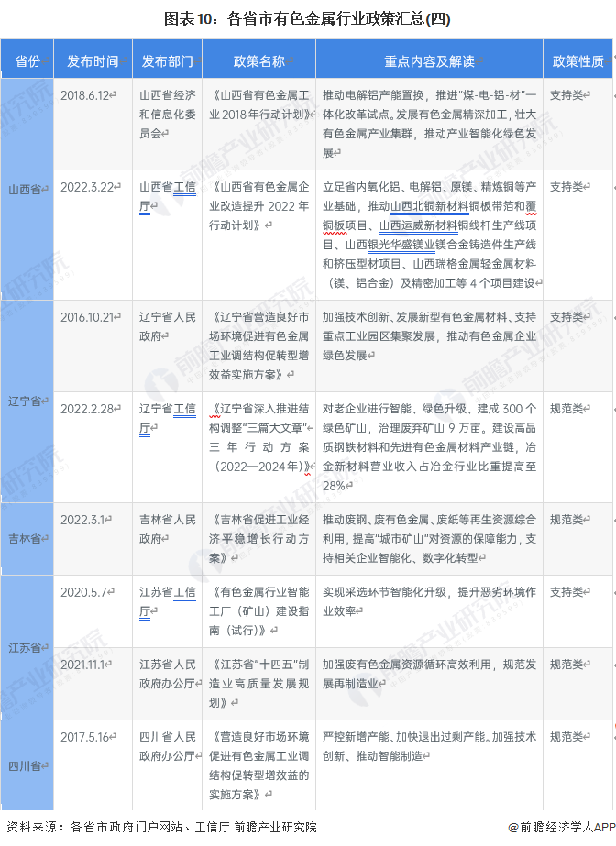Select the date 2022.3.1
The height and width of the screenshot is (846, 616).
(82, 520)
